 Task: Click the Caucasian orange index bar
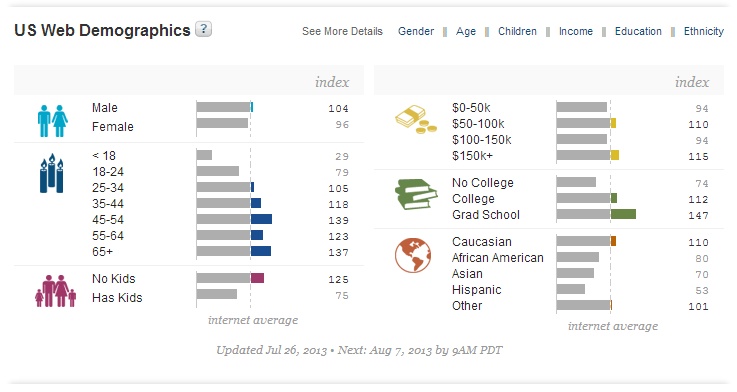(x=613, y=241)
